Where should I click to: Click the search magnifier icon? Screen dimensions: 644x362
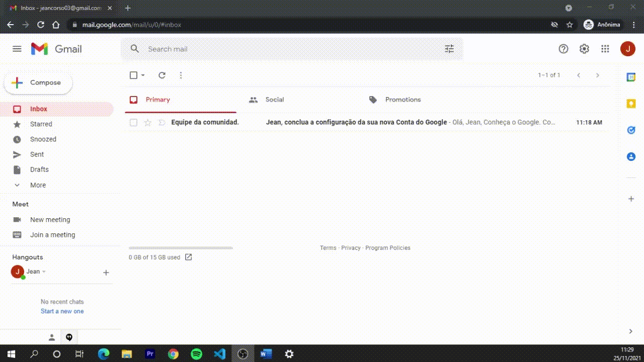(x=135, y=49)
